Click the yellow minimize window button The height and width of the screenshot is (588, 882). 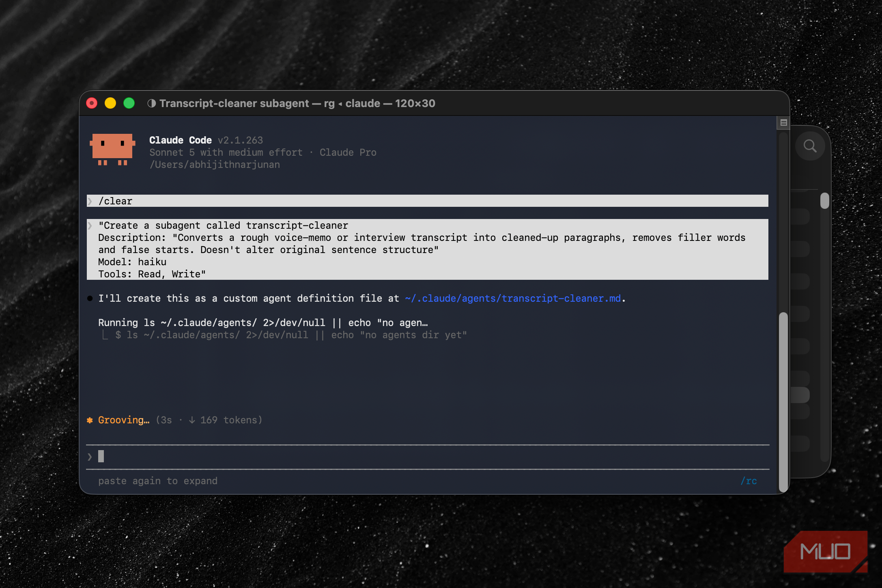pyautogui.click(x=110, y=103)
